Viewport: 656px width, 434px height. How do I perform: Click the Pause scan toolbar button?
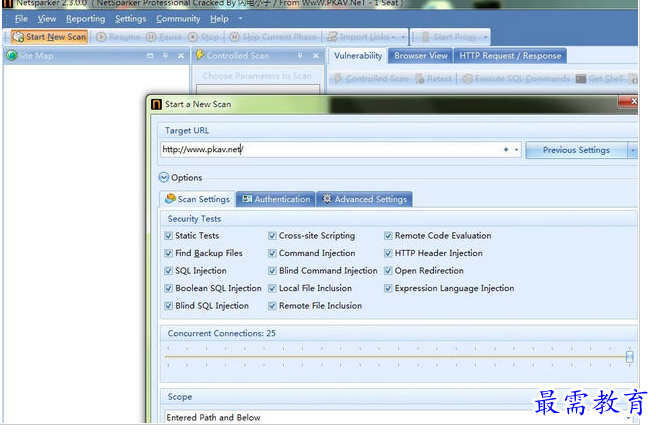[164, 37]
